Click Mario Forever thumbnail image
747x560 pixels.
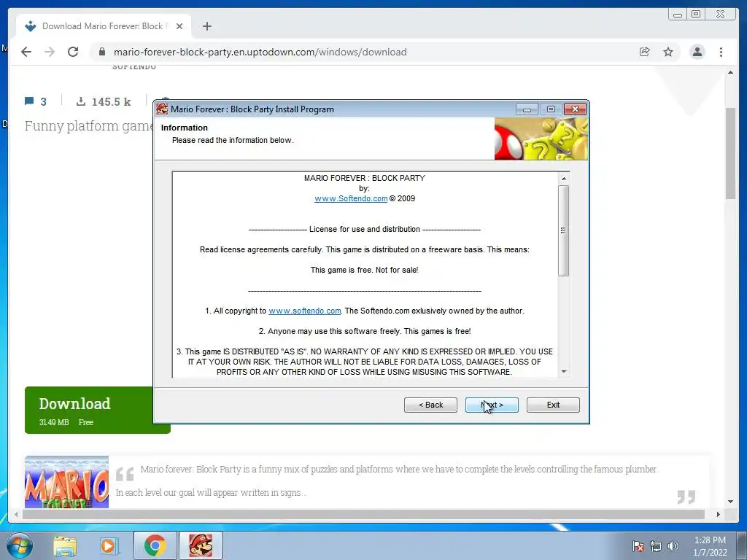pyautogui.click(x=66, y=482)
